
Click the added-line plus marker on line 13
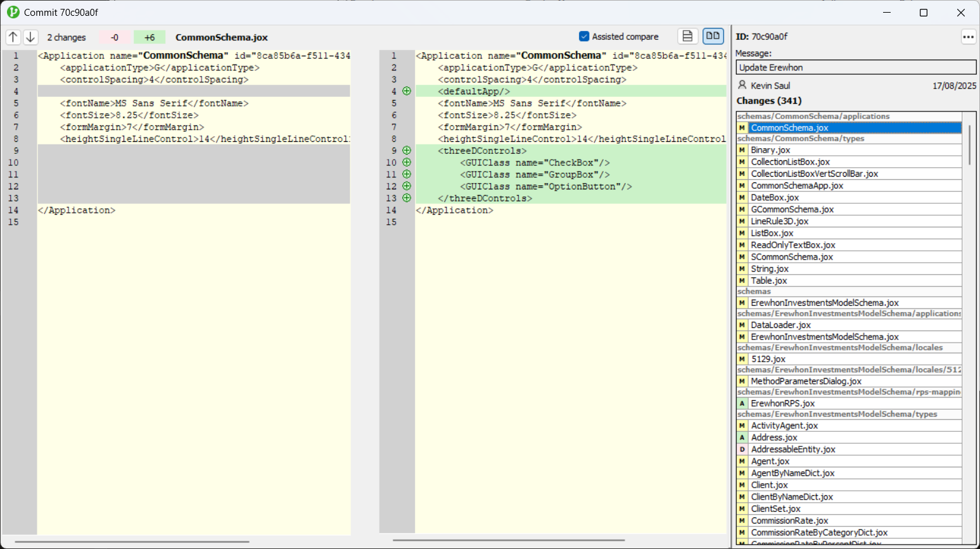[407, 198]
